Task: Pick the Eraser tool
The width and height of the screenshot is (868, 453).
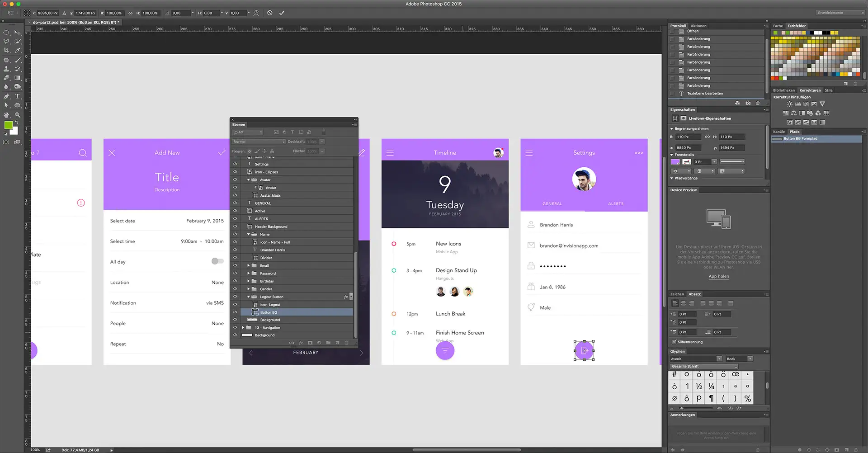Action: click(6, 78)
